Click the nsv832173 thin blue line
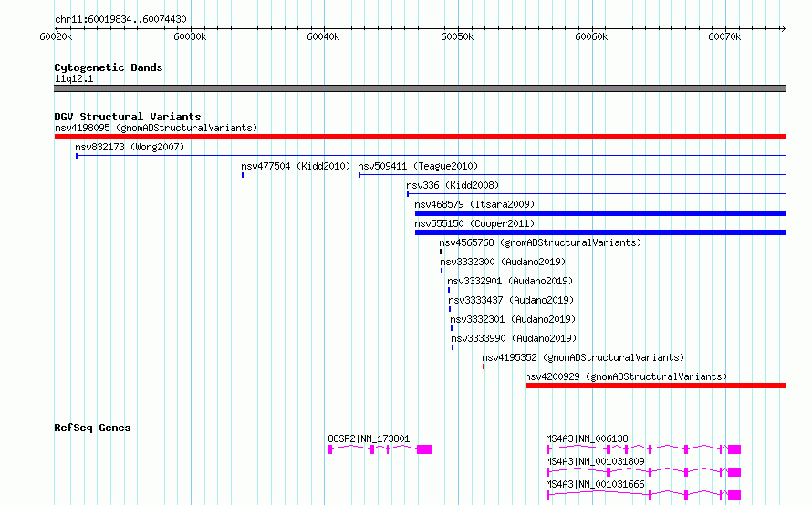812x505 pixels. (x=431, y=155)
